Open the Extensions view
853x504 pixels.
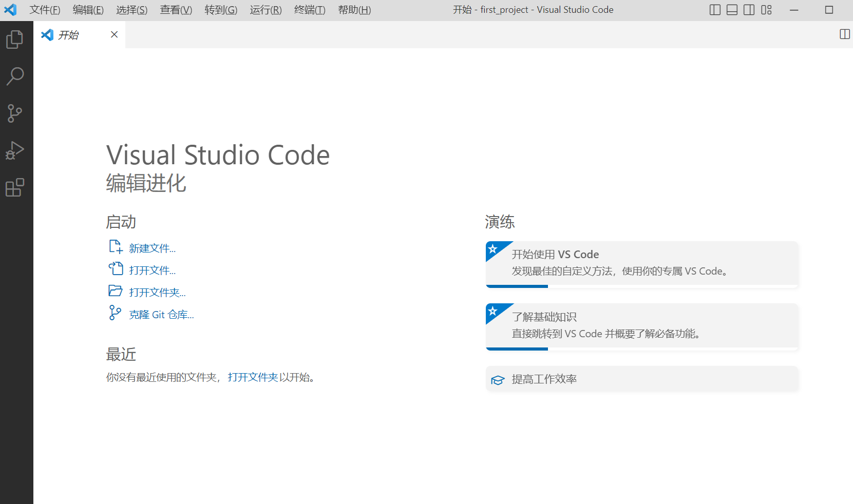pyautogui.click(x=15, y=187)
